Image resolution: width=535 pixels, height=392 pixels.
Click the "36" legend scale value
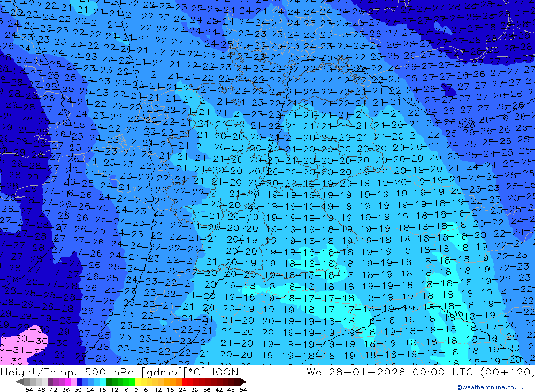coord(207,390)
